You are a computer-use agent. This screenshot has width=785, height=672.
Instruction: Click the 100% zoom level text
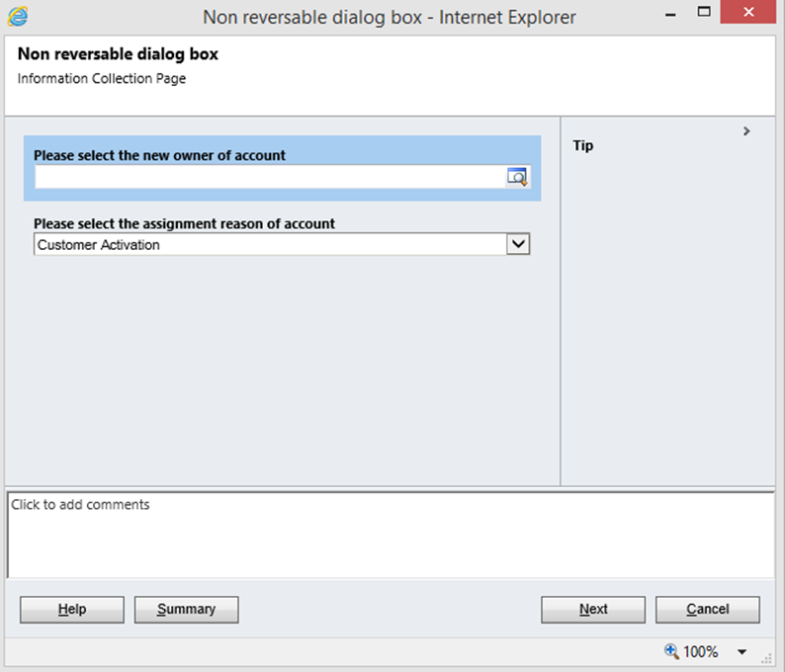701,652
